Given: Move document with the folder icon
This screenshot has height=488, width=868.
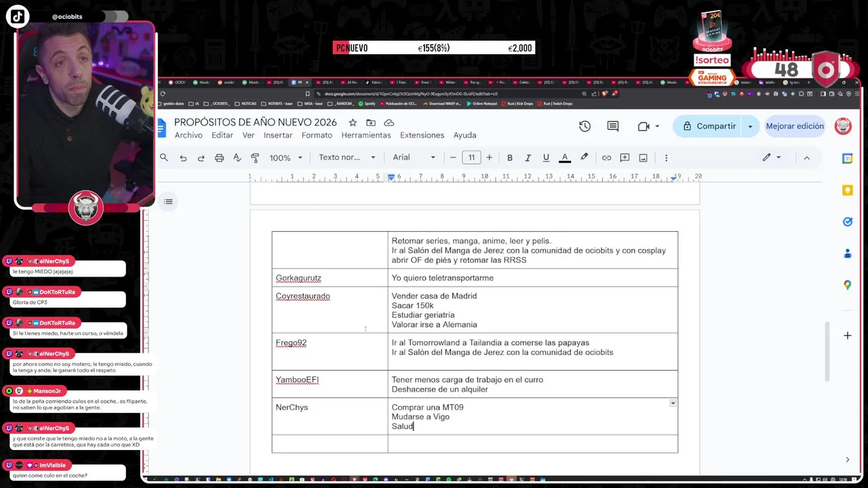Looking at the screenshot, I should click(371, 123).
